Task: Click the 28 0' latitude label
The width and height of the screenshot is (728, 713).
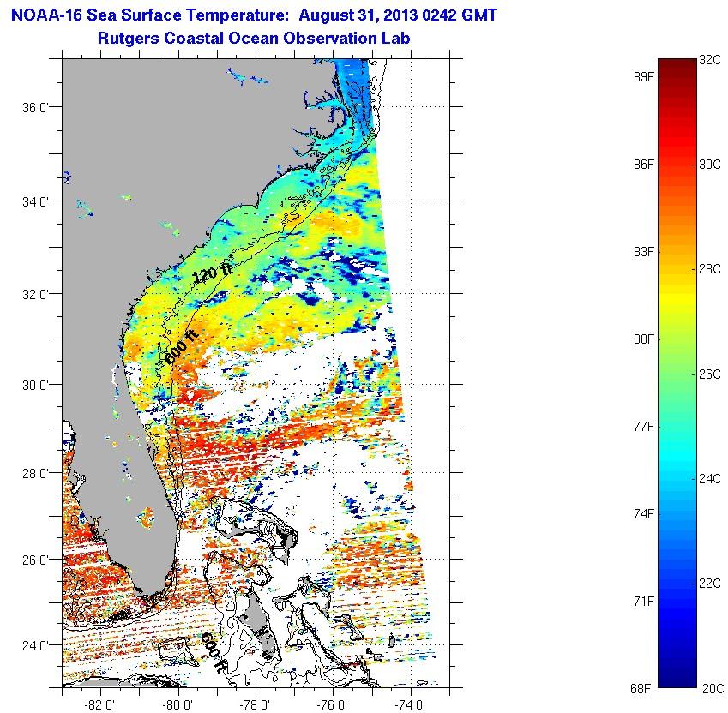Action: point(35,474)
